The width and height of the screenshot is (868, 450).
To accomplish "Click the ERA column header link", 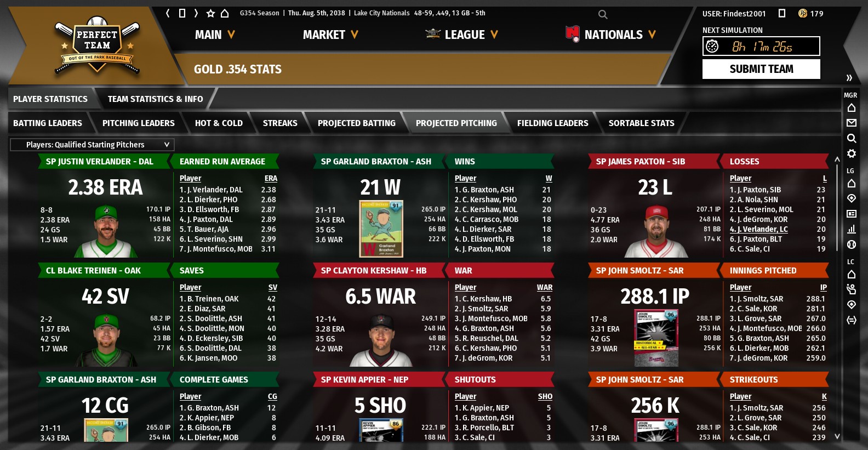I will (x=271, y=178).
